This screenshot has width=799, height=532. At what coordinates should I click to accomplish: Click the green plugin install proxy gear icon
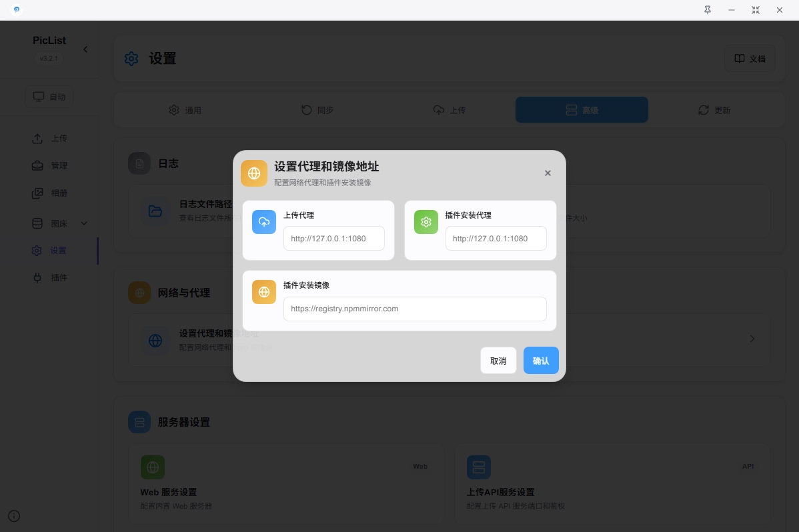coord(426,222)
